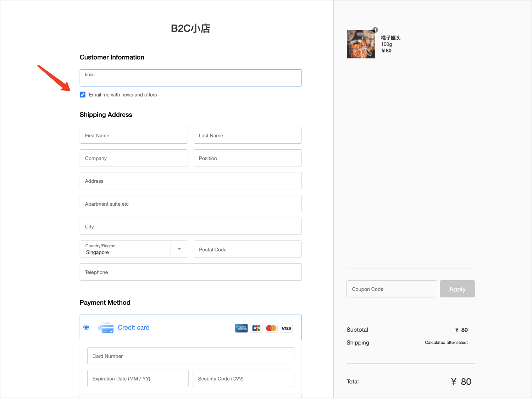
Task: Click the quantity badge on product image
Action: pyautogui.click(x=375, y=30)
